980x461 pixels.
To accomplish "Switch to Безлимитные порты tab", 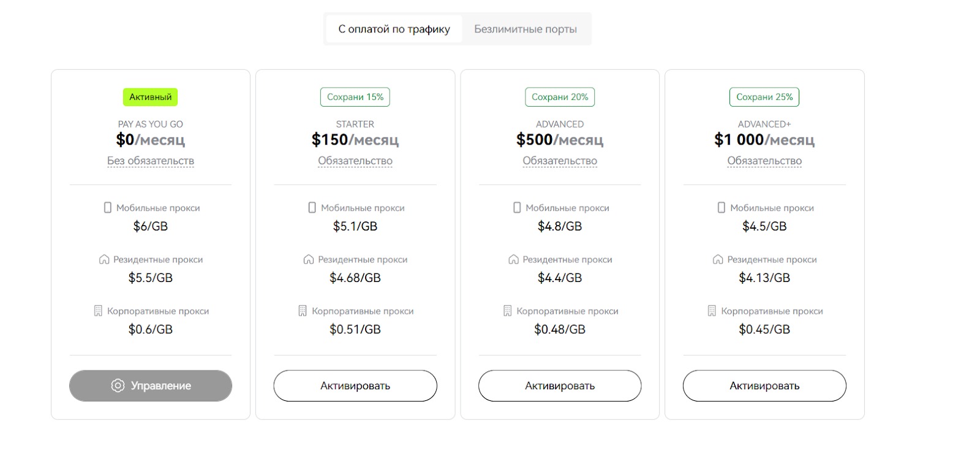I will tap(526, 29).
